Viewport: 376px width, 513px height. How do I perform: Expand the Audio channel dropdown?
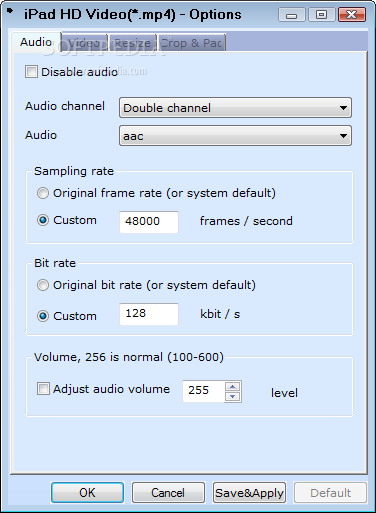(235, 108)
